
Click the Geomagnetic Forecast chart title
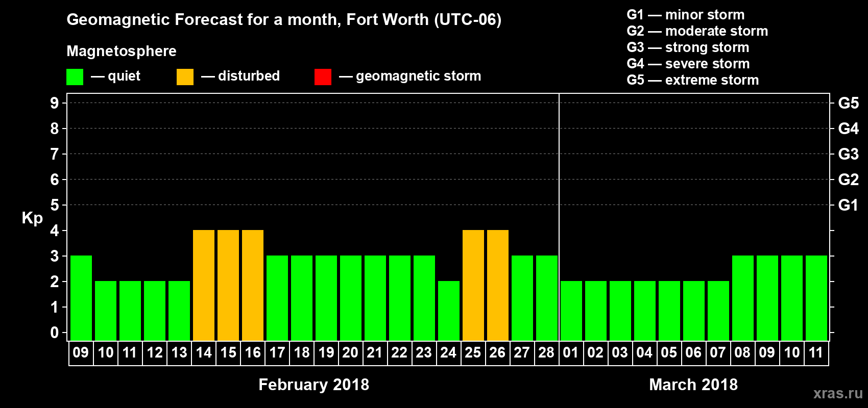coord(284,20)
